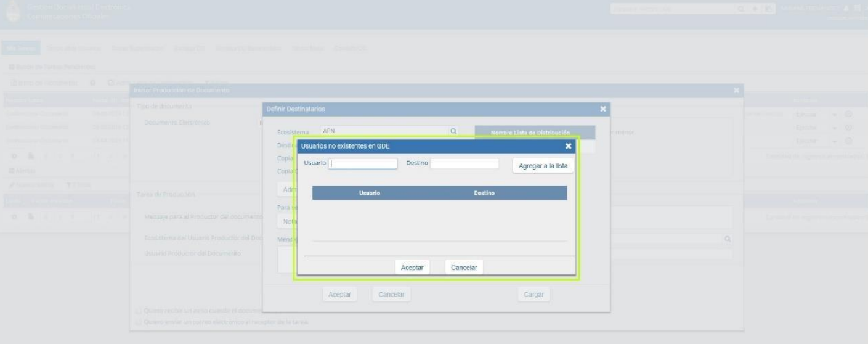Close the Definir Destinatarios dialog
This screenshot has width=868, height=344.
click(603, 109)
